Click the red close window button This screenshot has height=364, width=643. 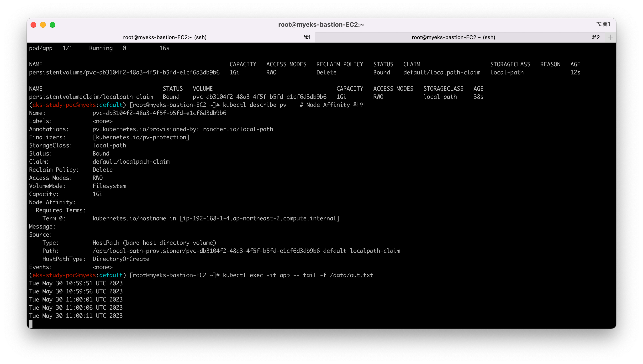[33, 25]
